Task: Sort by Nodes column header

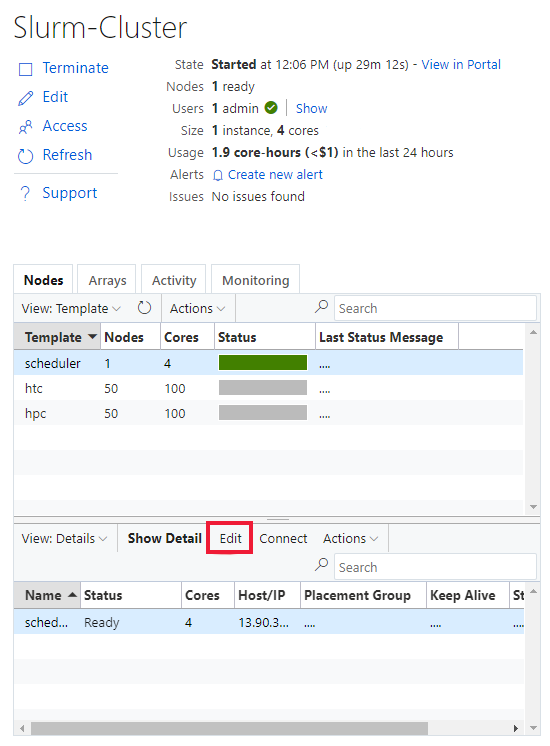Action: coord(130,337)
